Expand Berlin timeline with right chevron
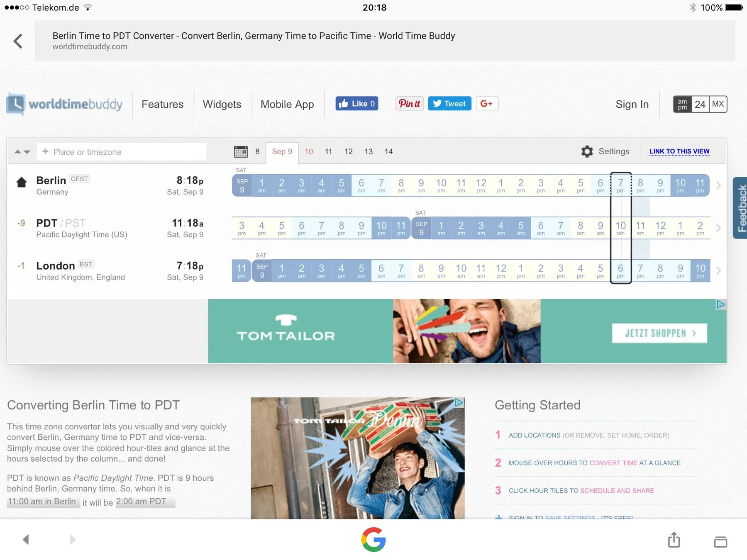This screenshot has width=747, height=560. [x=718, y=185]
